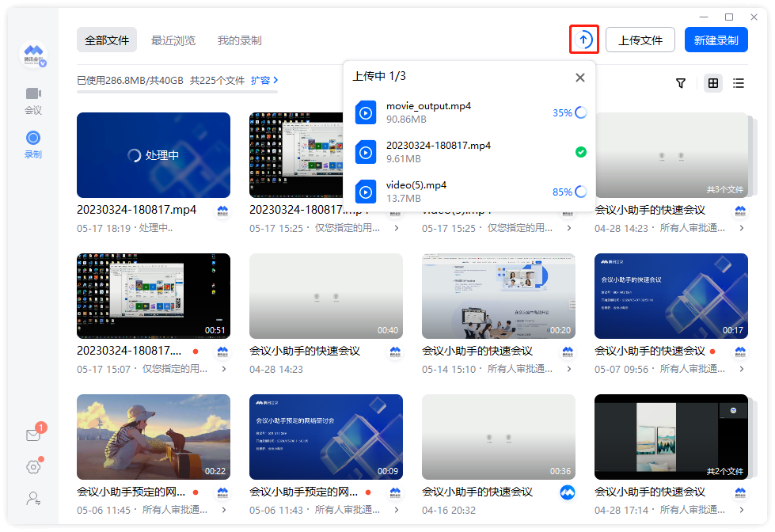
Task: Click the 上传中 1/3 popup title
Action: [x=379, y=76]
